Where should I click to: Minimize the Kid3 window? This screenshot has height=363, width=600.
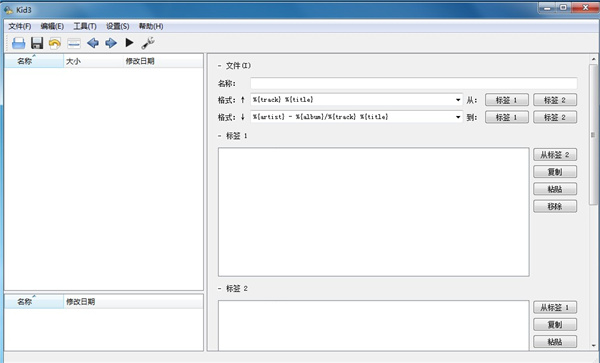coord(547,8)
